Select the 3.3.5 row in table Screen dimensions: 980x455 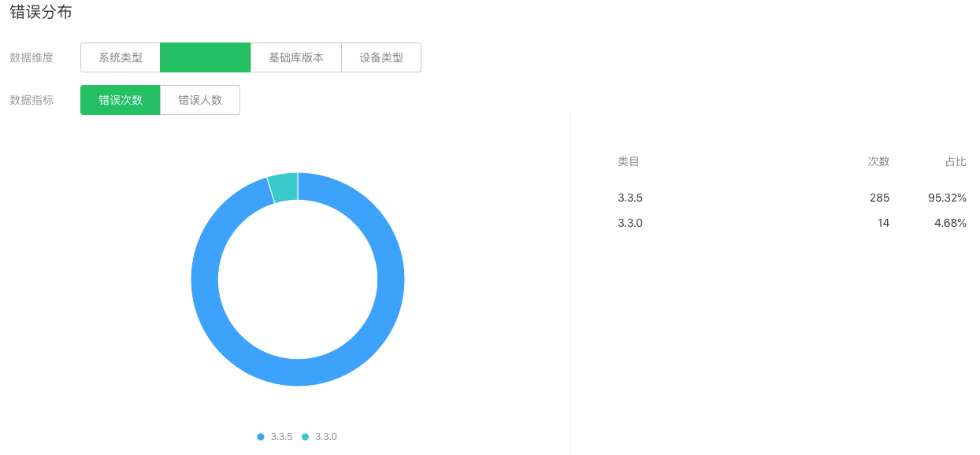tap(792, 198)
